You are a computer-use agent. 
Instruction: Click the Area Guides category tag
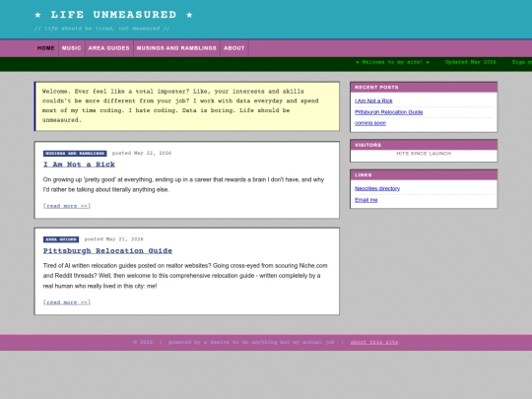coord(61,239)
